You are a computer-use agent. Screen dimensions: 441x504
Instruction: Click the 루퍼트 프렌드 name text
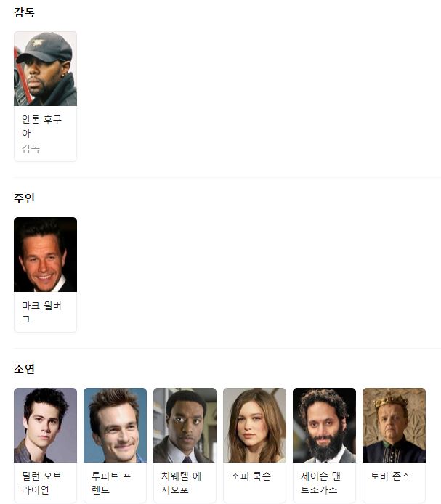111,483
